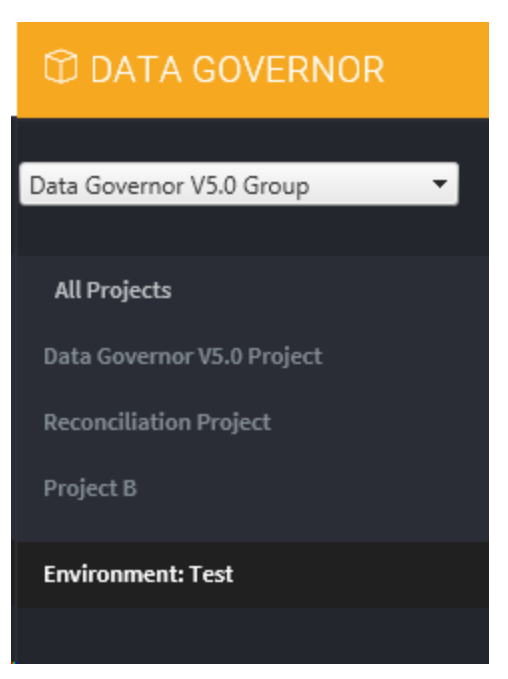Click the dark area below Environment bar
508x679 pixels.
tap(252, 635)
